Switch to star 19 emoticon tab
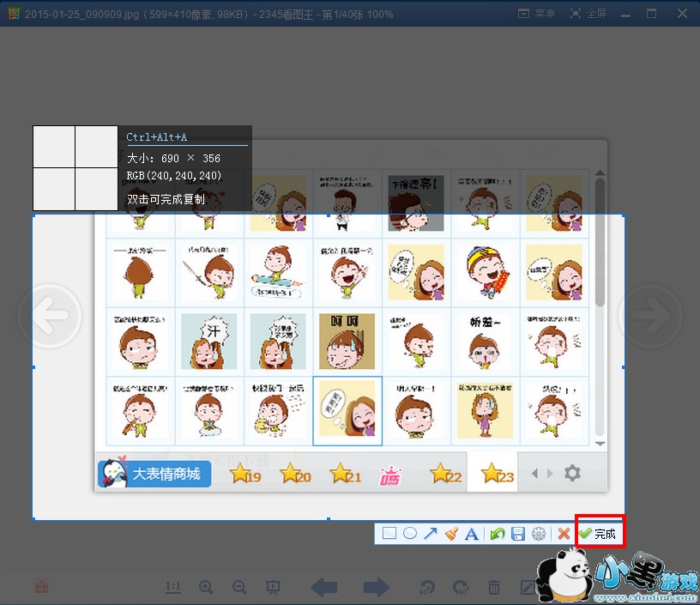The height and width of the screenshot is (605, 700). pyautogui.click(x=245, y=474)
